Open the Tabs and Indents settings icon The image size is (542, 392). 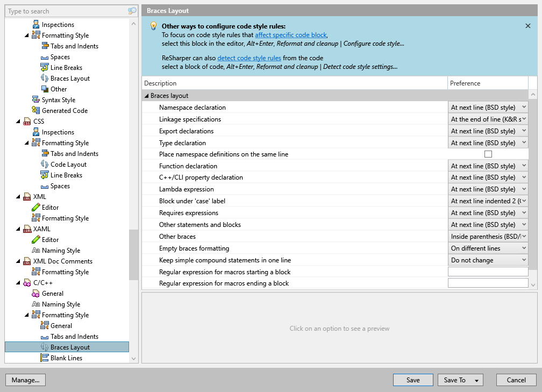pyautogui.click(x=46, y=46)
